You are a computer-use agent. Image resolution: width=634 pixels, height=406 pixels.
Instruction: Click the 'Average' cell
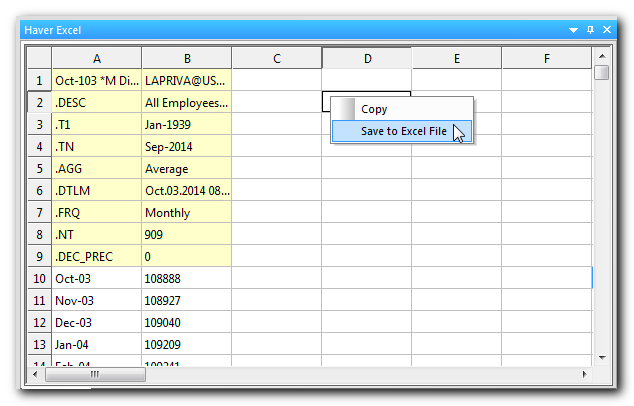(187, 169)
